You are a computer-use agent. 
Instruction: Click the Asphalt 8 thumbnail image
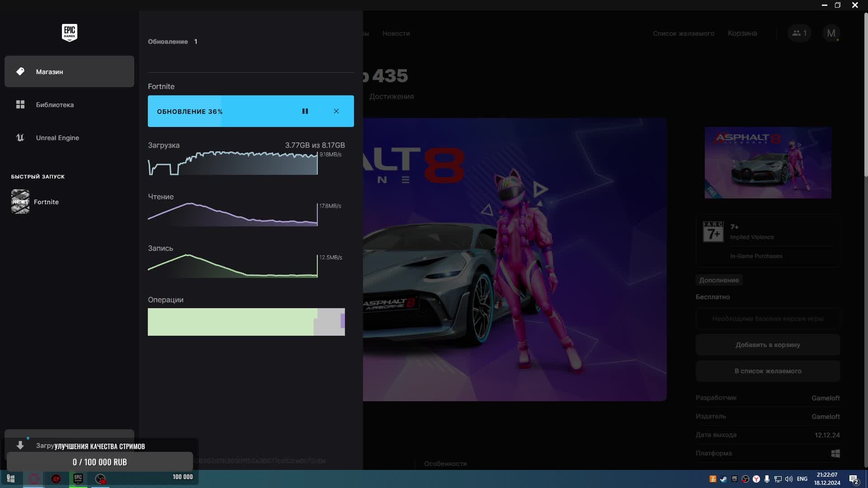[x=767, y=163]
